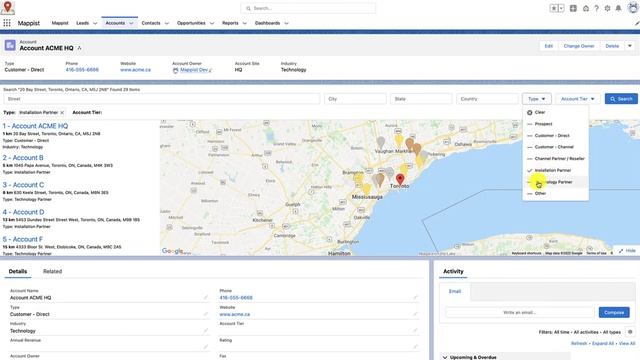This screenshot has height=360, width=640.
Task: Open more record actions dropdown after Delete
Action: [630, 46]
